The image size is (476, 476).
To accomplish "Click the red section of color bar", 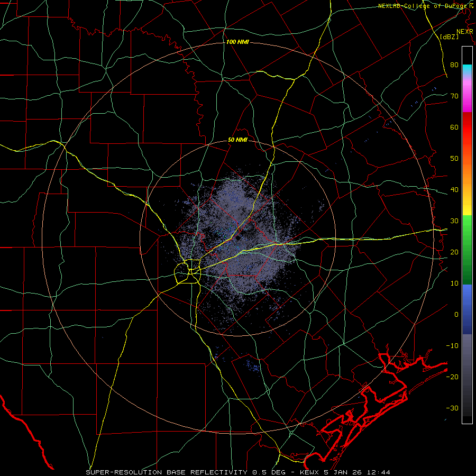I will pyautogui.click(x=467, y=132).
